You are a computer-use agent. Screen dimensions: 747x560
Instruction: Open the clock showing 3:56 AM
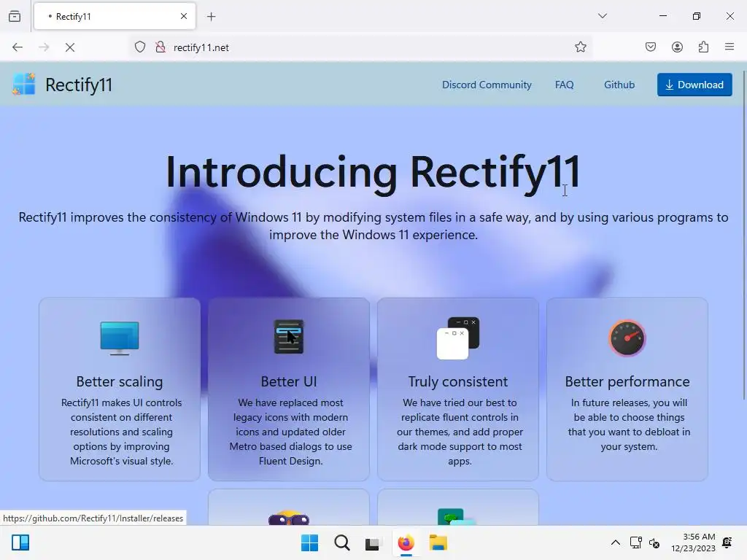(x=693, y=542)
